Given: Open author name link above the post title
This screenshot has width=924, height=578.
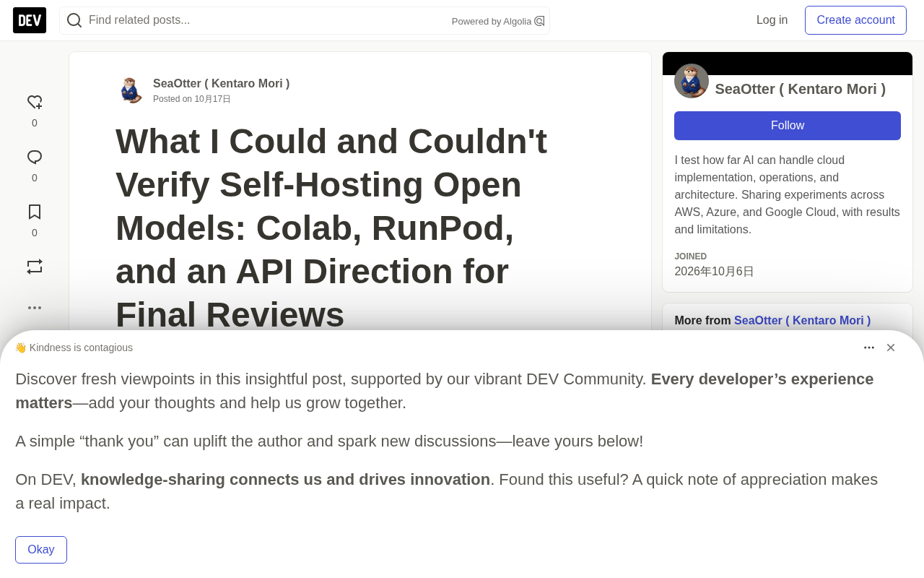Looking at the screenshot, I should click(221, 84).
